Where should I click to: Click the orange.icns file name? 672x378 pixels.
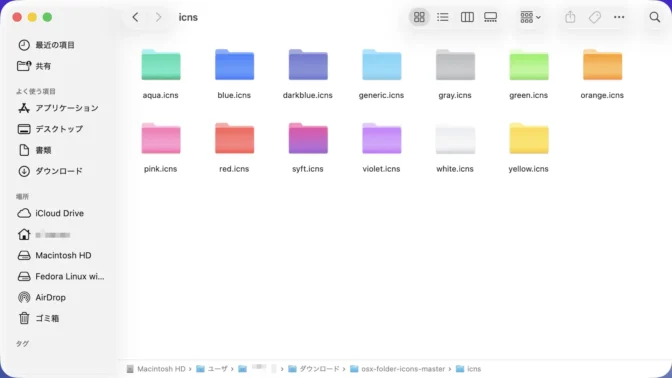click(x=602, y=95)
